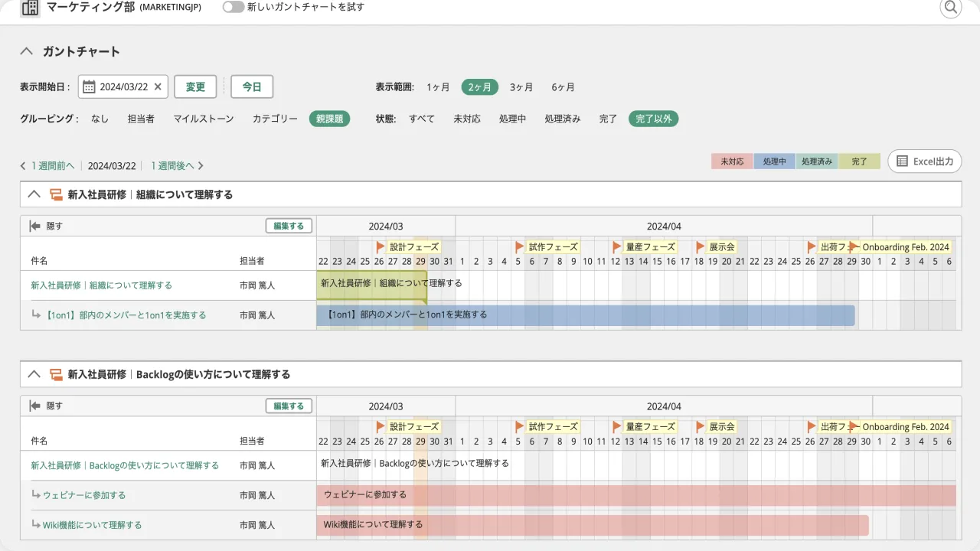Viewport: 980px width, 551px height.
Task: Collapse the 新入社員研修｜Backlogの使い方について理解する section
Action: 34,373
